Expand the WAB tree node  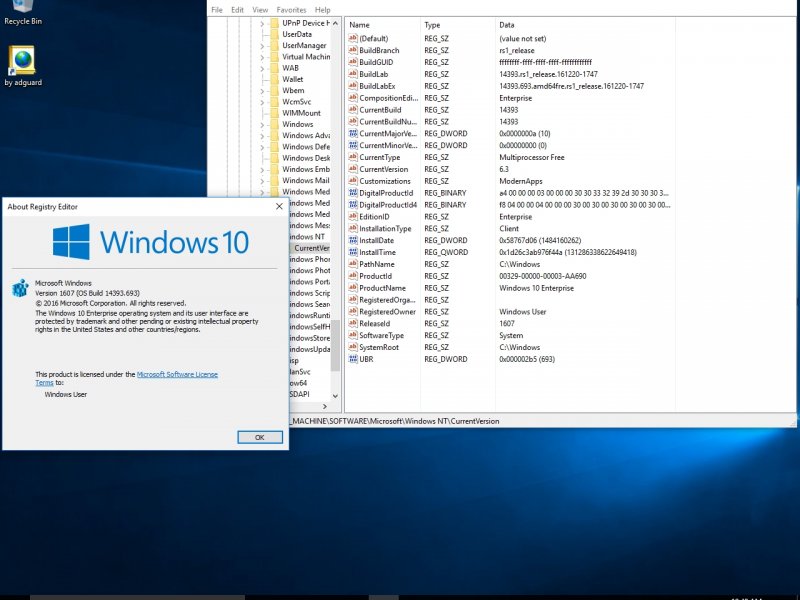pyautogui.click(x=262, y=68)
